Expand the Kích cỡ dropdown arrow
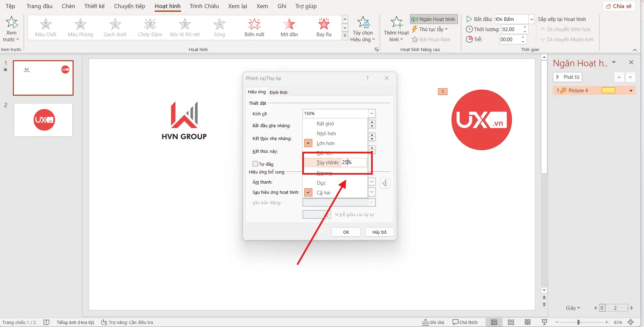This screenshot has height=327, width=644. pyautogui.click(x=371, y=114)
